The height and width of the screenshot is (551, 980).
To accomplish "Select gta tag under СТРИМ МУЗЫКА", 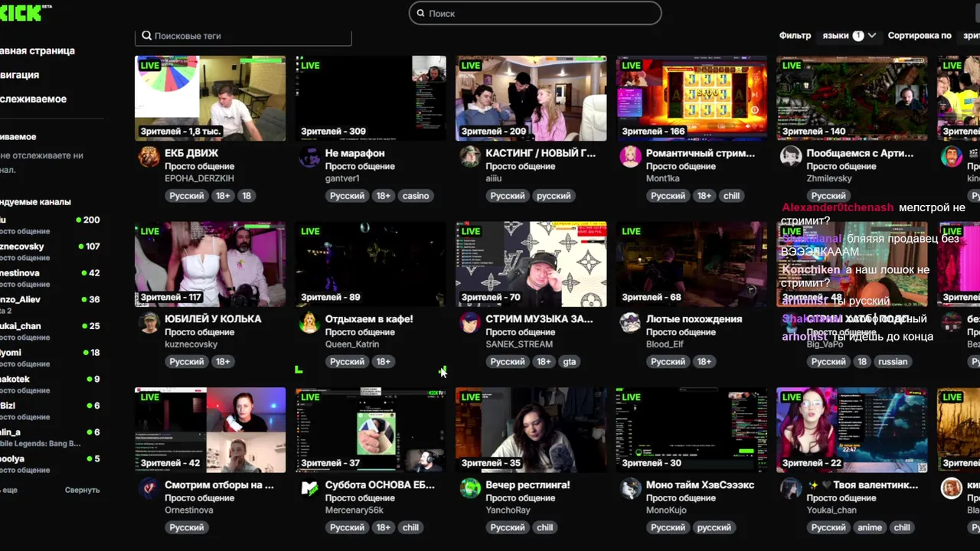I will click(569, 362).
